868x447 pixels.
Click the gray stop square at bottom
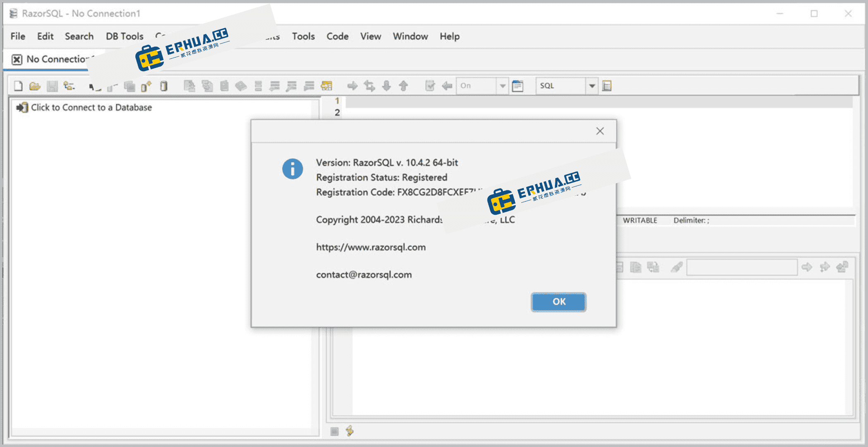[335, 432]
